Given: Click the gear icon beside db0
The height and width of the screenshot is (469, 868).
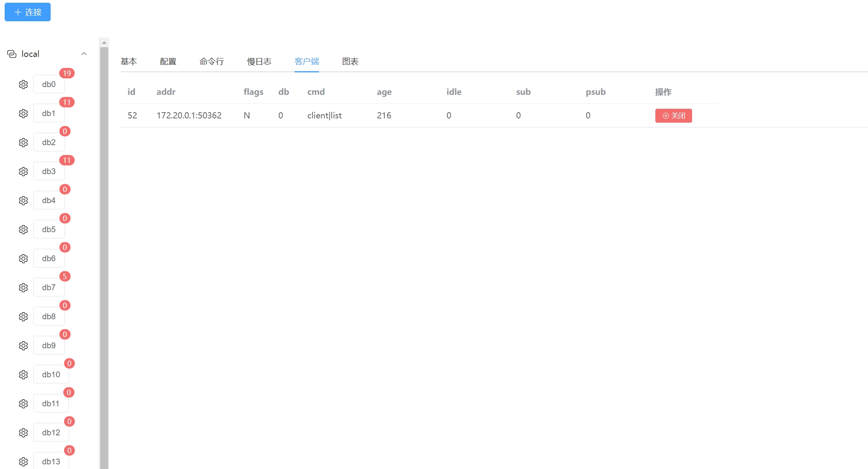Looking at the screenshot, I should 23,84.
